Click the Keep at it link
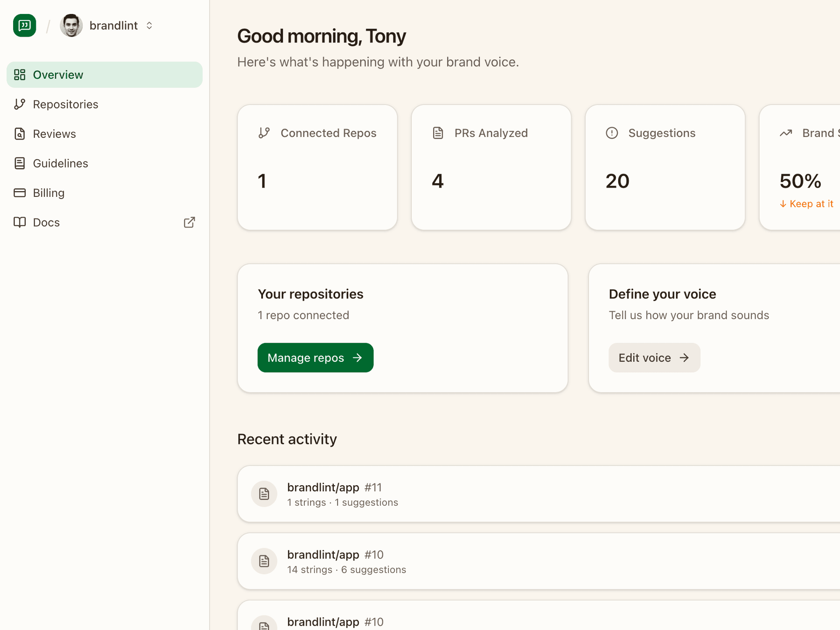The image size is (840, 630). 807,203
